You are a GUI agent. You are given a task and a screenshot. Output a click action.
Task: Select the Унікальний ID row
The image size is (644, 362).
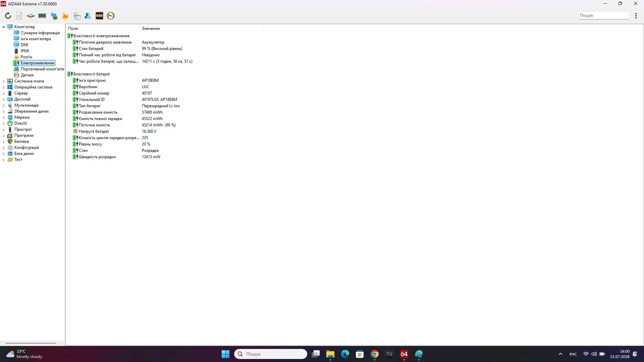[164, 100]
